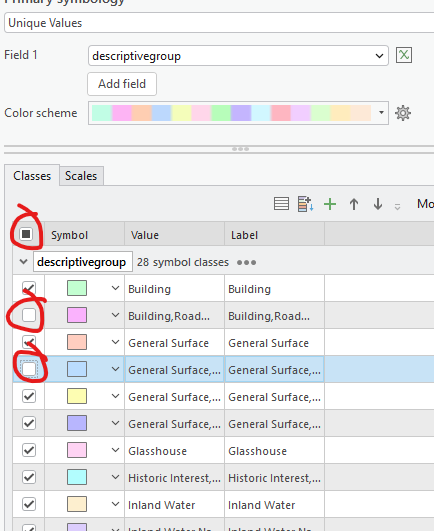The height and width of the screenshot is (531, 434).
Task: Uncheck the purple General Surface,... row checkbox
Action: click(x=29, y=423)
